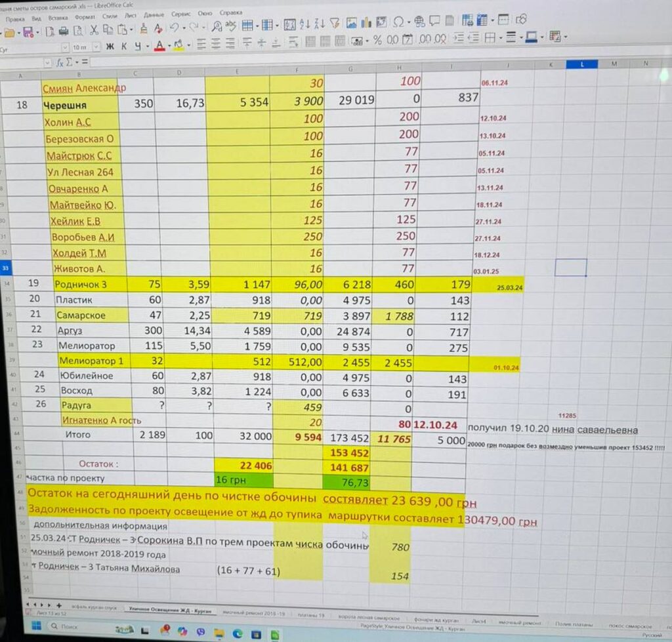Open the Name Box dropdown

coord(47,63)
